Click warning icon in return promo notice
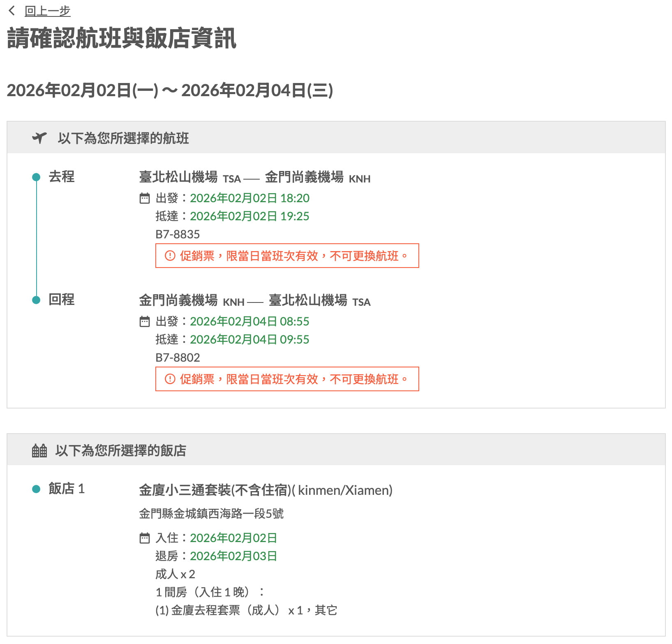672x644 pixels. click(170, 379)
